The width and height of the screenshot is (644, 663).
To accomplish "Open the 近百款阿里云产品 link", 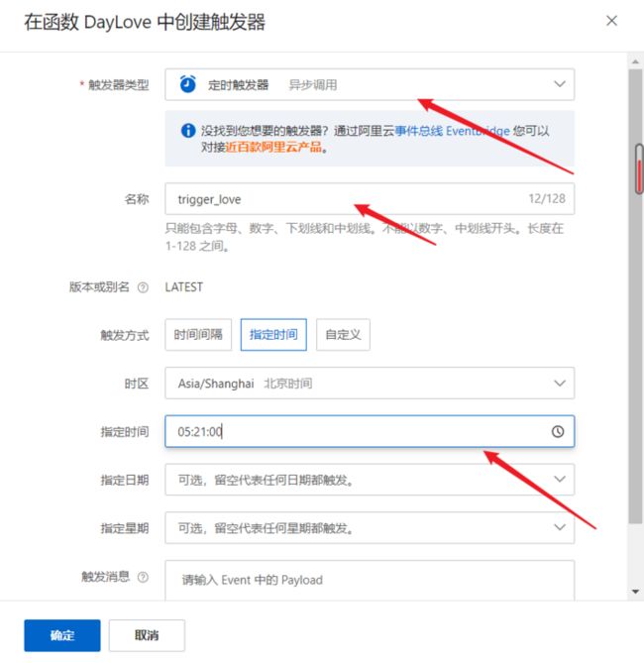I will [x=273, y=147].
